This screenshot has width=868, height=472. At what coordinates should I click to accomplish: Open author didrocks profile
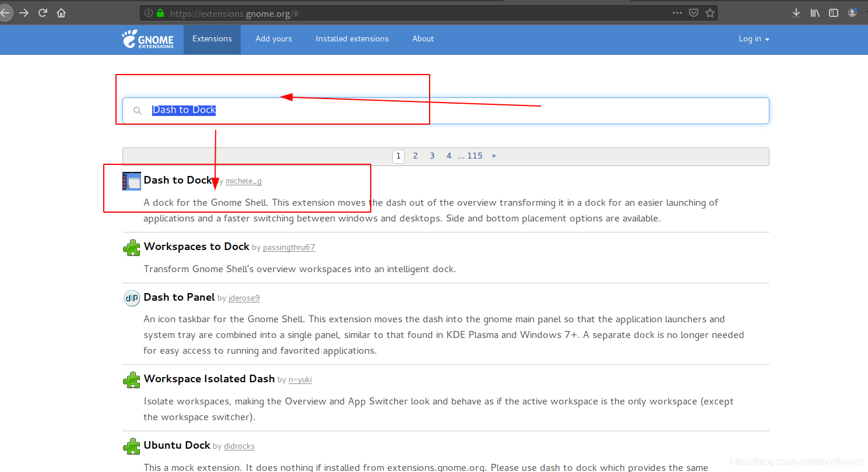239,446
